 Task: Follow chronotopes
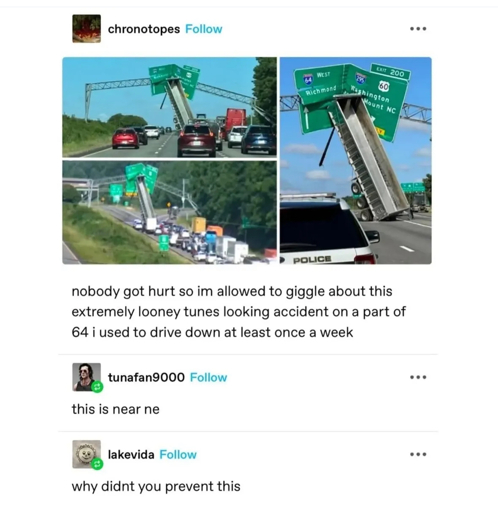point(204,29)
